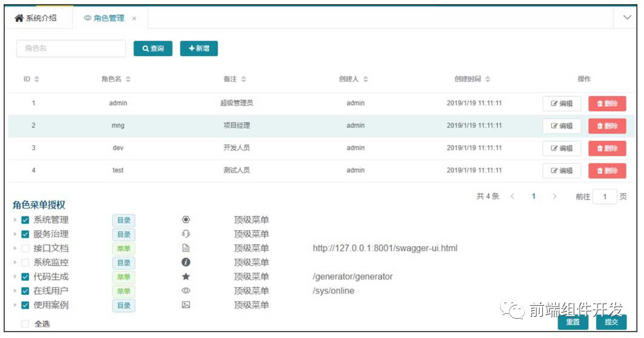Image resolution: width=644 pixels, height=338 pixels.
Task: Tick the 全选 select-all checkbox
Action: [25, 323]
